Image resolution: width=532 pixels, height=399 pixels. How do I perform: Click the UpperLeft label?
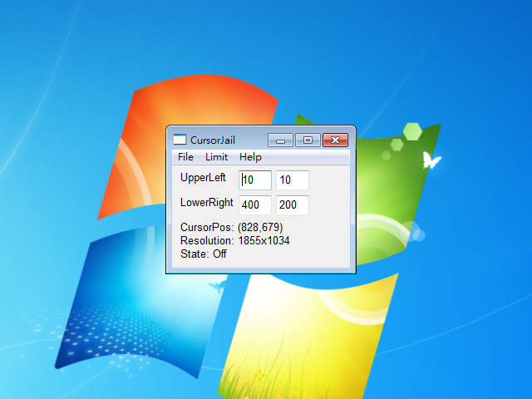(x=203, y=178)
